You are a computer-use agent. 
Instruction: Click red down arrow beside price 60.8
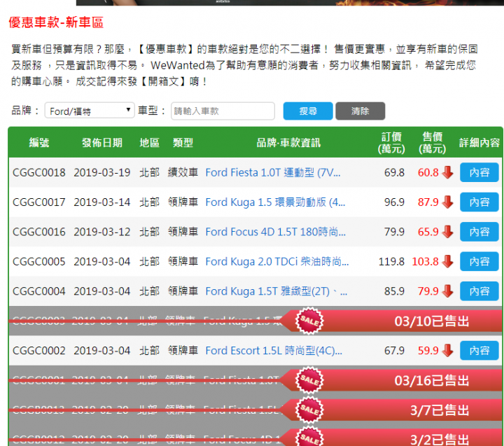click(x=447, y=172)
